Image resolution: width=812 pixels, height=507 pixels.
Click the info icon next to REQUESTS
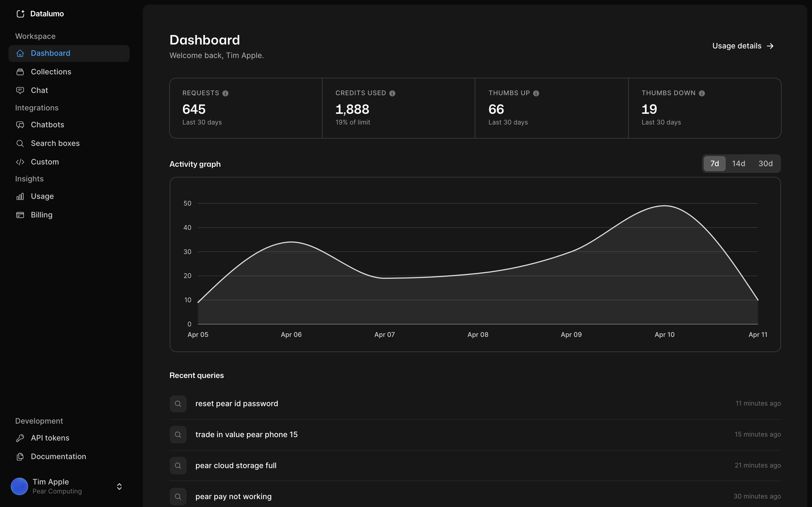pos(225,93)
